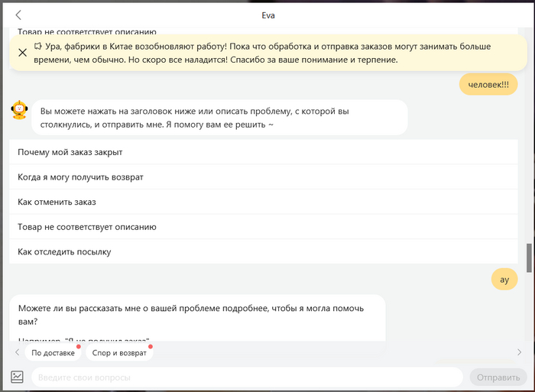The height and width of the screenshot is (392, 535).
Task: Open the image attachment icon
Action: coord(18,377)
